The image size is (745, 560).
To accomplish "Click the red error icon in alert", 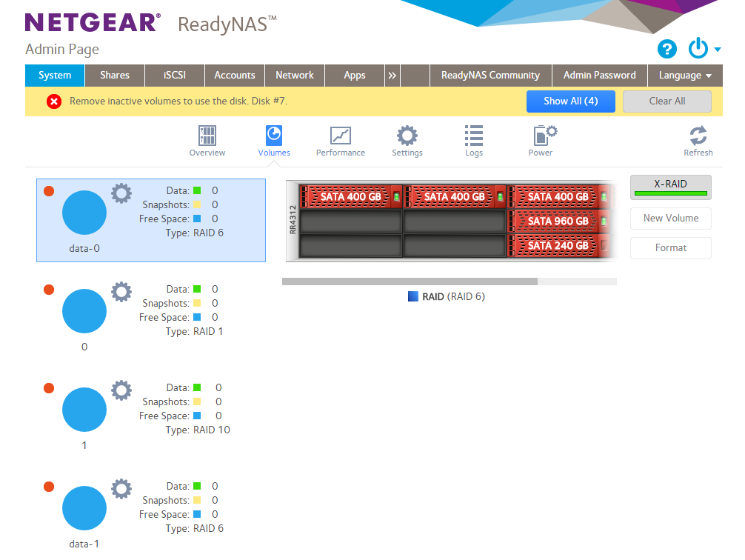I will [x=54, y=101].
